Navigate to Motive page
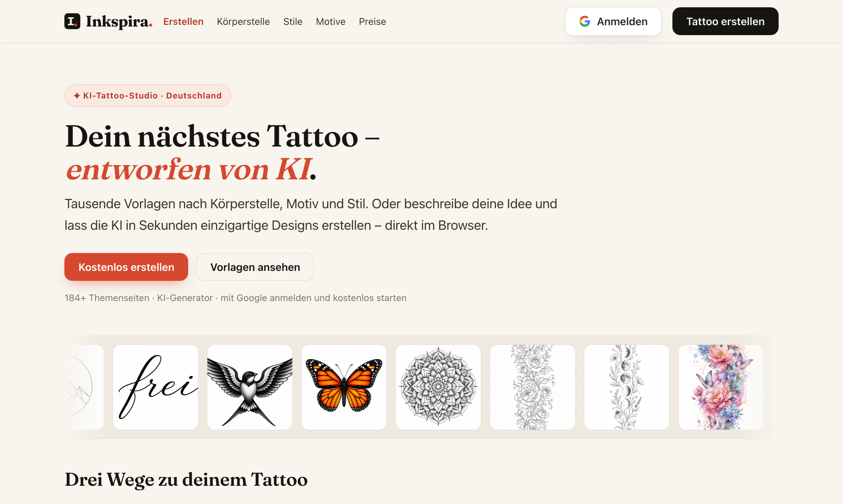The height and width of the screenshot is (504, 843). tap(331, 22)
